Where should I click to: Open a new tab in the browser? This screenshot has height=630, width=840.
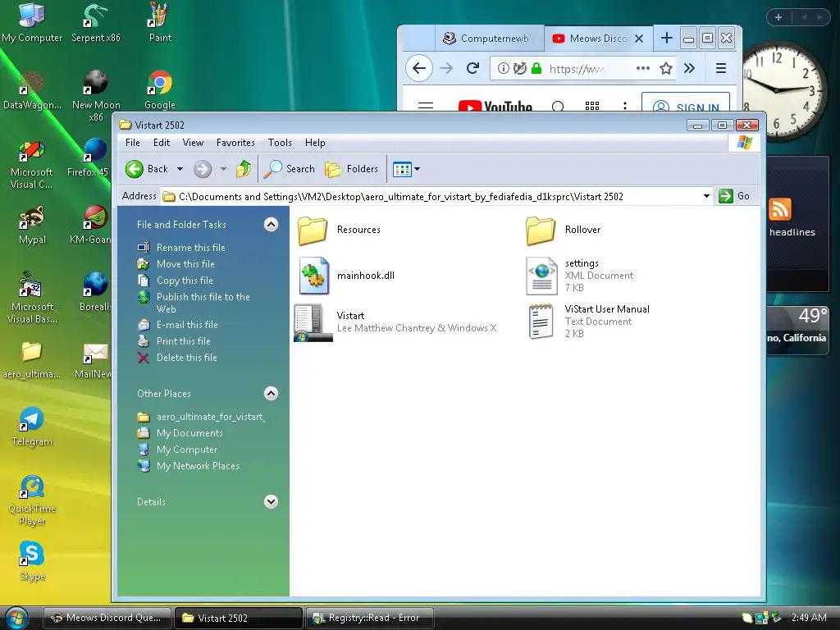click(x=666, y=38)
